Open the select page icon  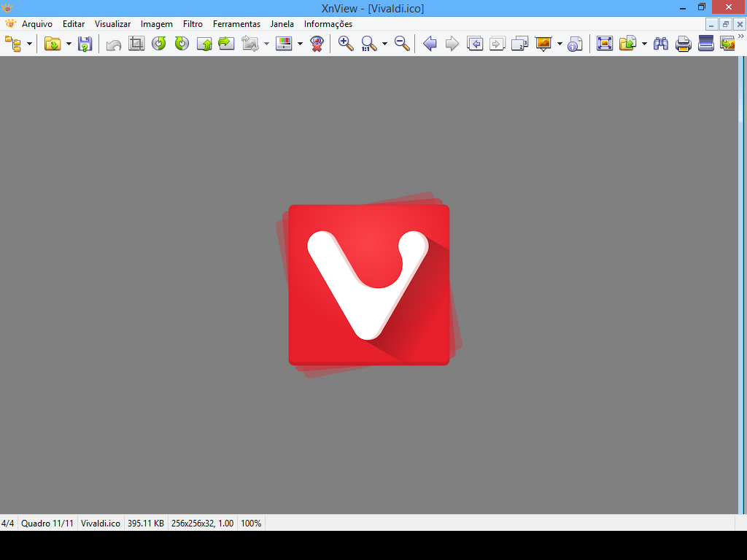pos(519,44)
